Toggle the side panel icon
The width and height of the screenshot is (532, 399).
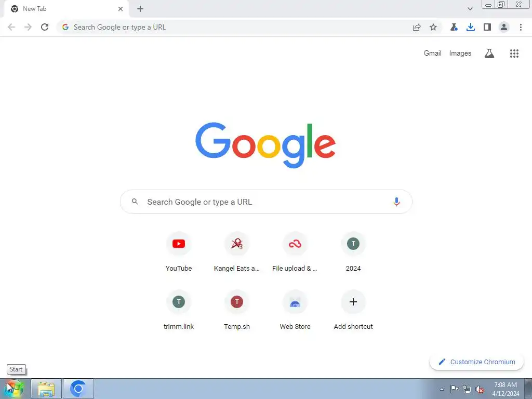487,27
